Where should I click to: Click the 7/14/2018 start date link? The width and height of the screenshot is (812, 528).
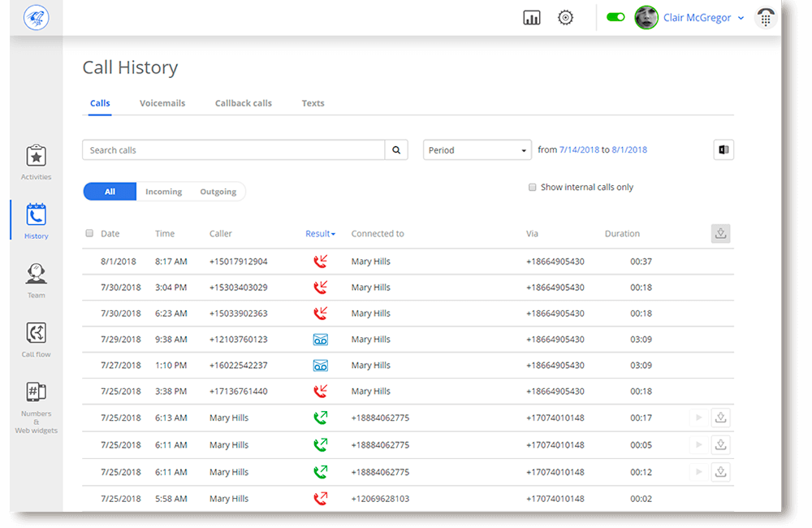coord(579,149)
